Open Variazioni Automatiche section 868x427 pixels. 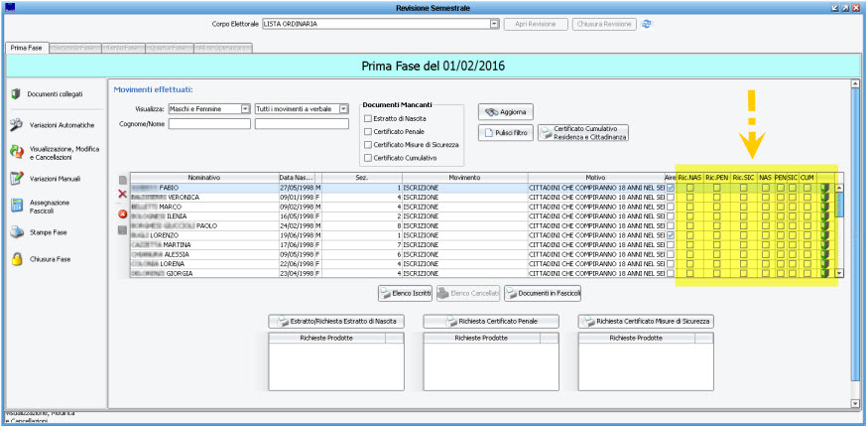(17, 125)
